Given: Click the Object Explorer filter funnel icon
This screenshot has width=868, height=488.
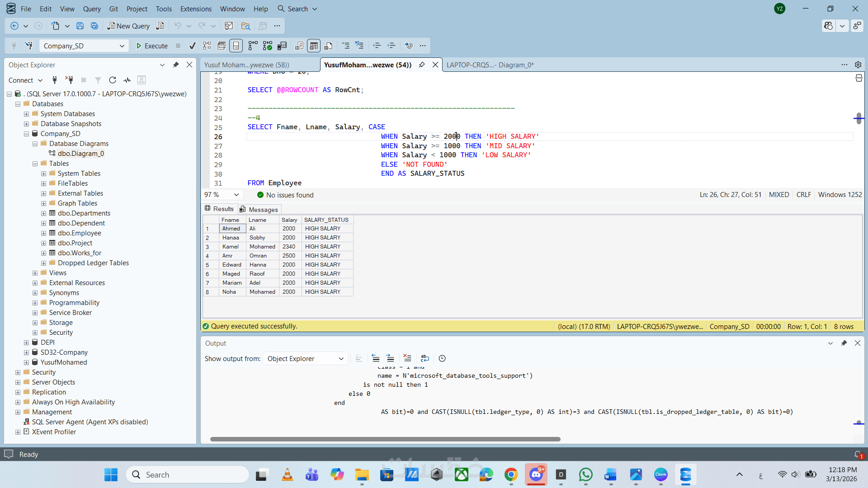Looking at the screenshot, I should pos(98,80).
